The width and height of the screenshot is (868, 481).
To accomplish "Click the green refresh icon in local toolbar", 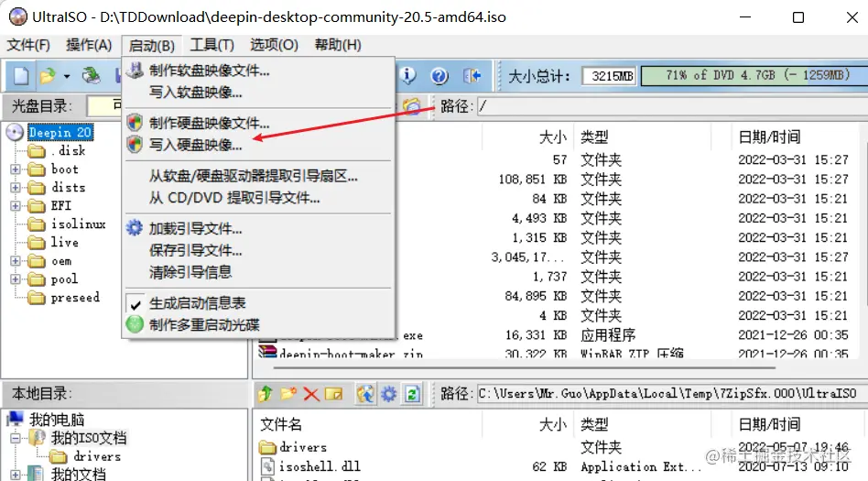I will pos(412,394).
